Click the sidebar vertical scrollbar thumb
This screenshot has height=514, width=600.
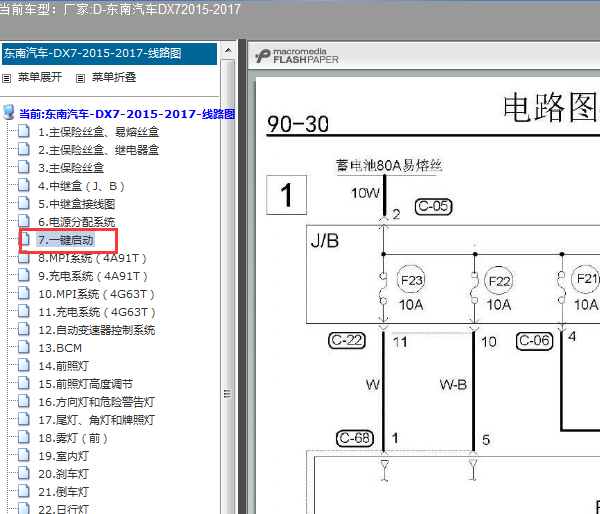click(x=227, y=287)
